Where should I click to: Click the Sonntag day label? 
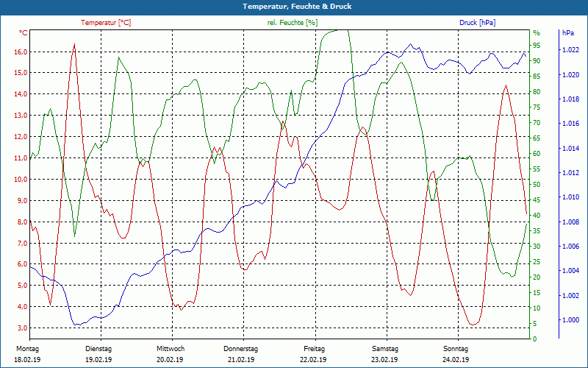pyautogui.click(x=456, y=349)
